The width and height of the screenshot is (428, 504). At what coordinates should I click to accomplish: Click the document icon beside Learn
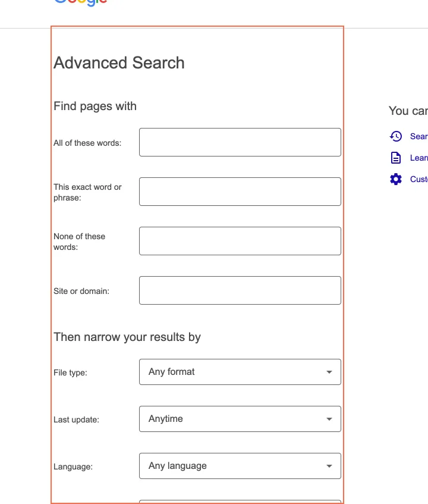click(395, 158)
